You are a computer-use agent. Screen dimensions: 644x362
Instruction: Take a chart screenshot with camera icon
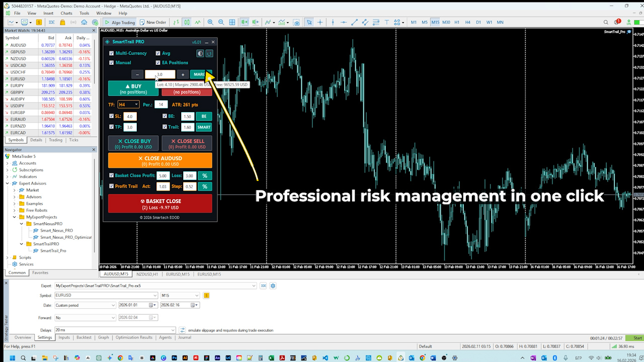[x=296, y=22]
